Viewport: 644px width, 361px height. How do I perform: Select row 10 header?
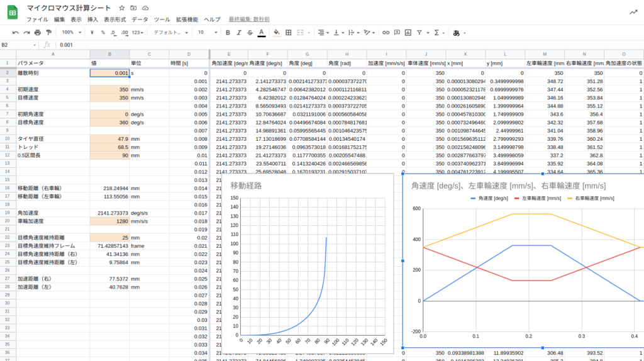pyautogui.click(x=8, y=139)
